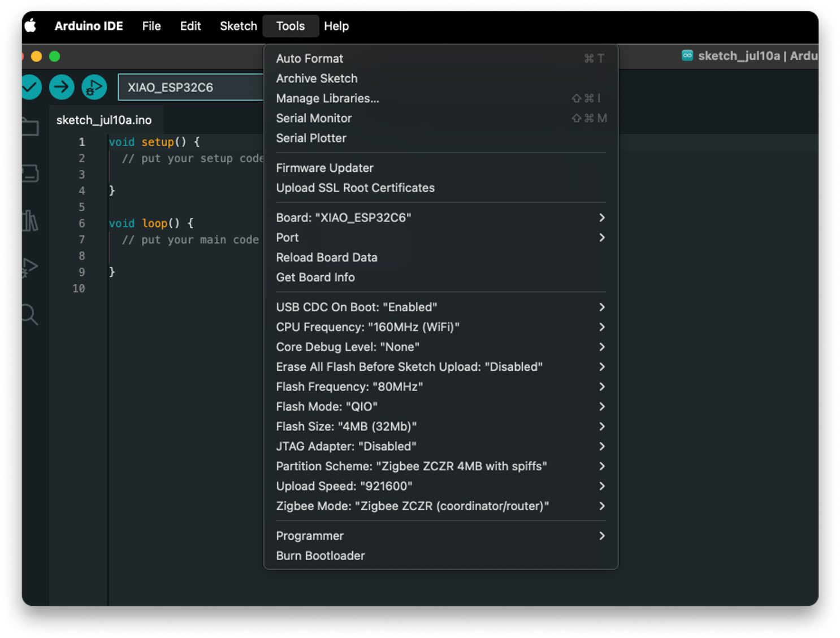This screenshot has width=840, height=638.
Task: Expand Flash Size options
Action: 441,426
